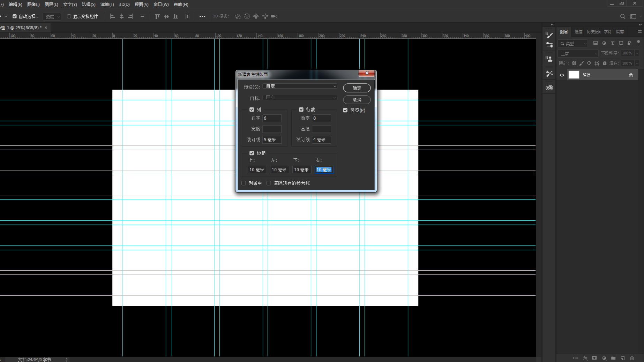Filter layers by adjustment layer icon
Image resolution: width=644 pixels, height=362 pixels.
(x=604, y=43)
